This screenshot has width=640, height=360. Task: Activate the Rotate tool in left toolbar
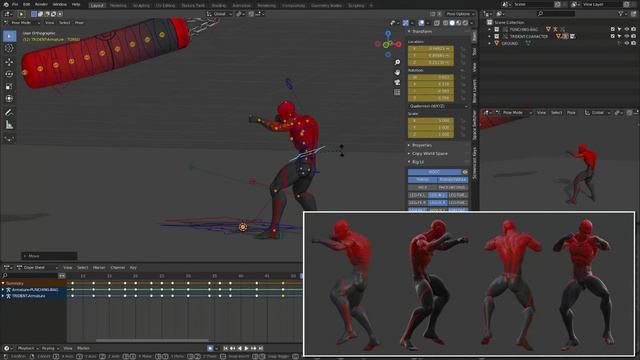click(x=9, y=74)
